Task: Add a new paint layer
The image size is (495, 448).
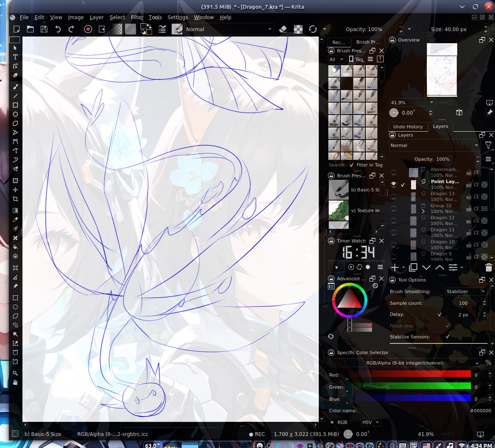Action: [394, 268]
